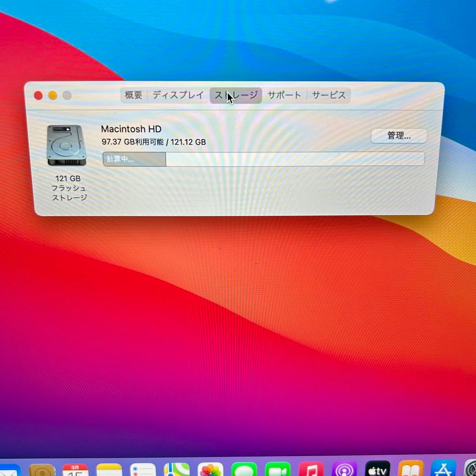The width and height of the screenshot is (476, 476).
Task: Click the 計算中... storage usage bar
Action: pyautogui.click(x=264, y=159)
